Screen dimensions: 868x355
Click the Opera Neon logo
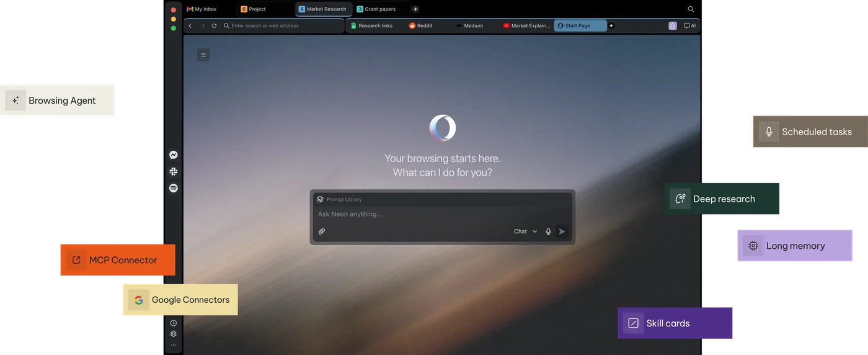coord(443,127)
